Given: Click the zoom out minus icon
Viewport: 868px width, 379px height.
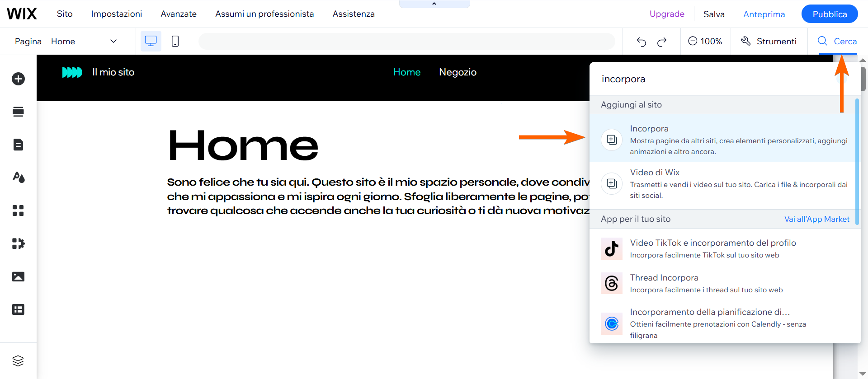Looking at the screenshot, I should coord(693,41).
